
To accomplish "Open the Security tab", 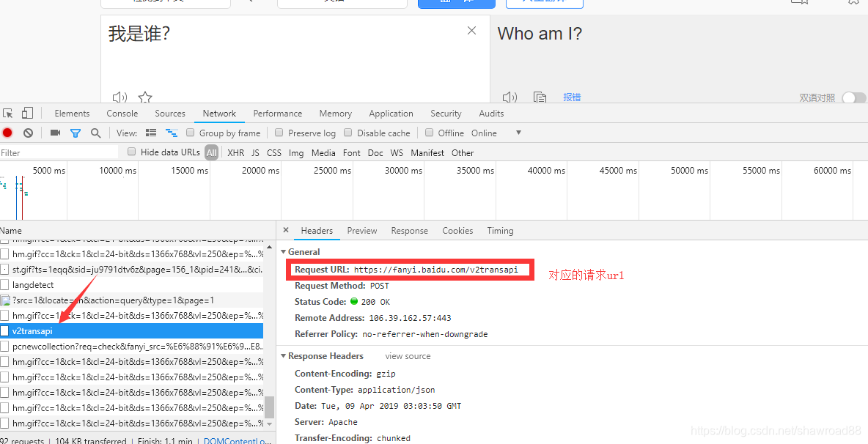I will click(446, 114).
